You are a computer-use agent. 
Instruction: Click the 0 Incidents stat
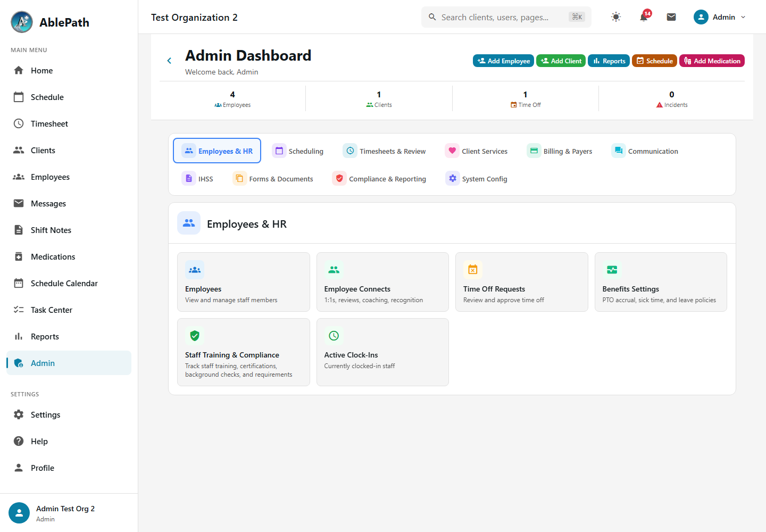click(672, 99)
